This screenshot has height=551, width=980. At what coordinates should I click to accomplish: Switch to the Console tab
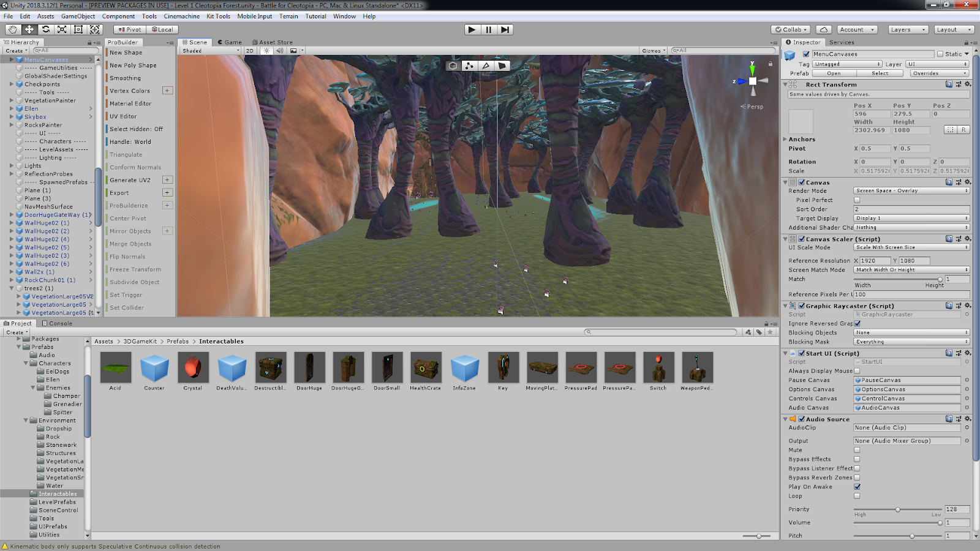coord(57,323)
